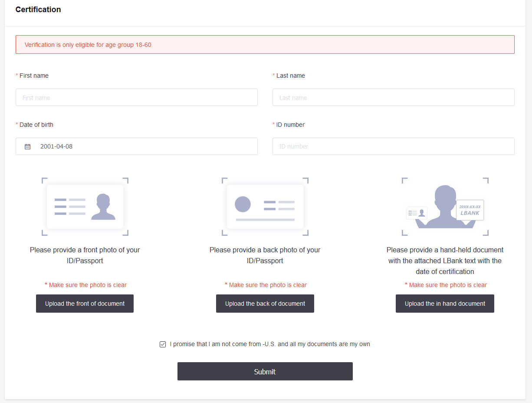Select the ID number text box
532x403 pixels.
coord(393,146)
